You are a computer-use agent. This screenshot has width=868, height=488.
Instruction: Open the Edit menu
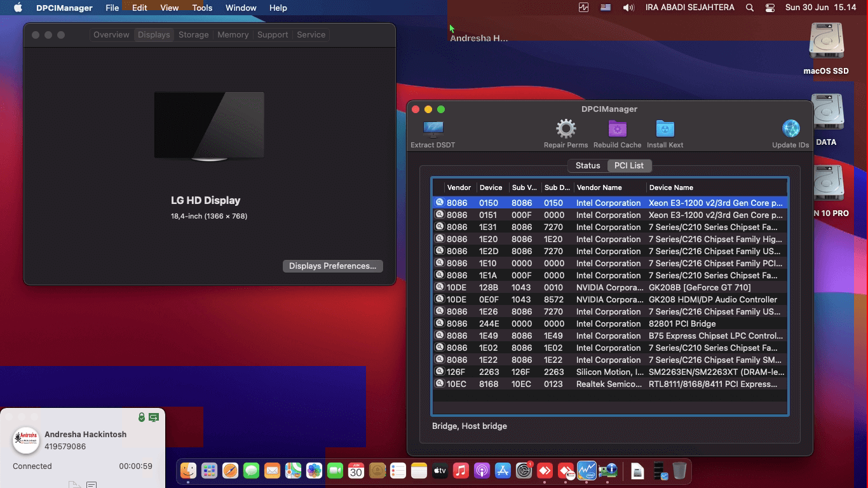point(140,8)
